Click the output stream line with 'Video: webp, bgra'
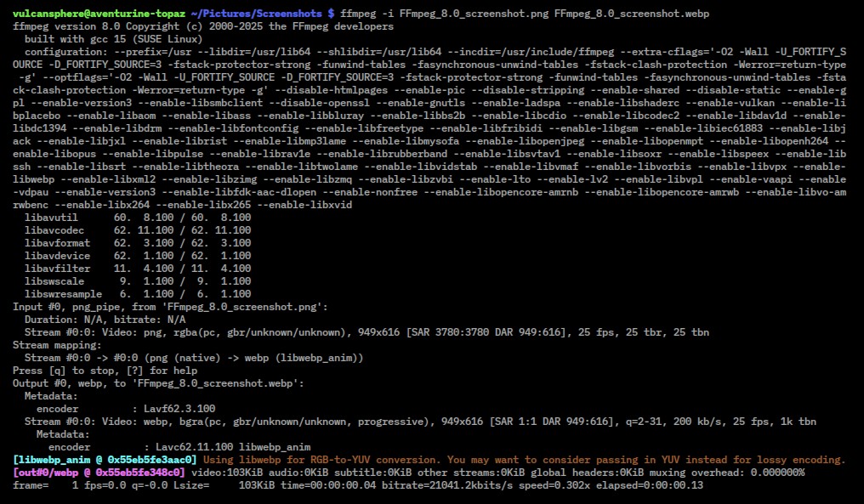This screenshot has width=864, height=504. coord(420,422)
